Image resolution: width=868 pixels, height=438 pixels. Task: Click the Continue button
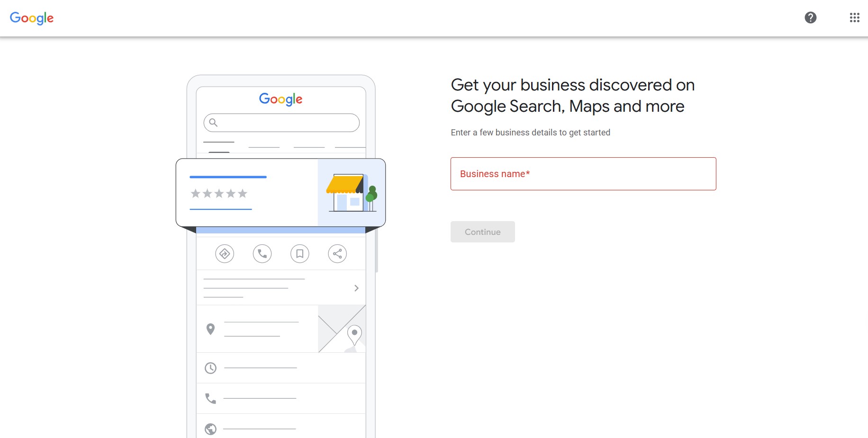coord(482,232)
